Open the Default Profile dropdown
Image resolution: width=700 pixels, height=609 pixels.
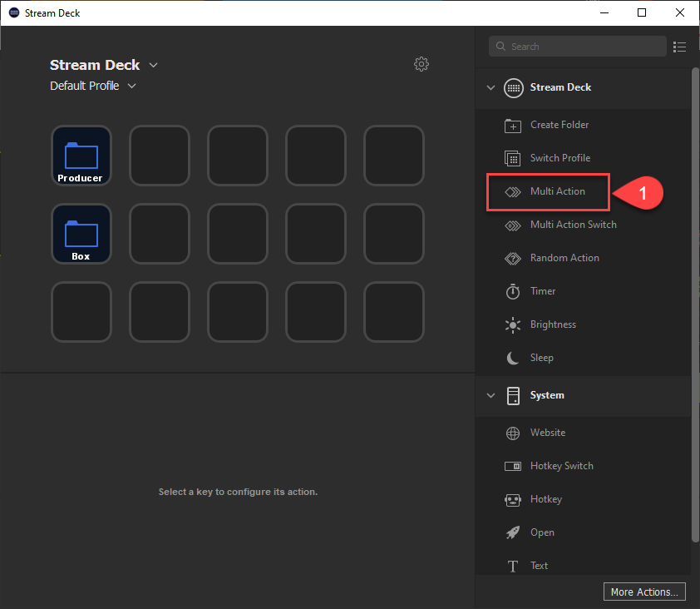tap(131, 86)
